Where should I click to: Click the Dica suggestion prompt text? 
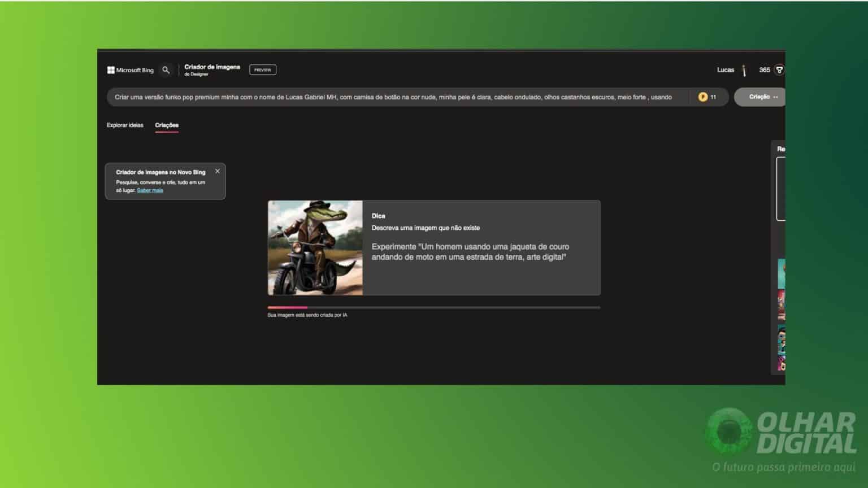pyautogui.click(x=470, y=252)
